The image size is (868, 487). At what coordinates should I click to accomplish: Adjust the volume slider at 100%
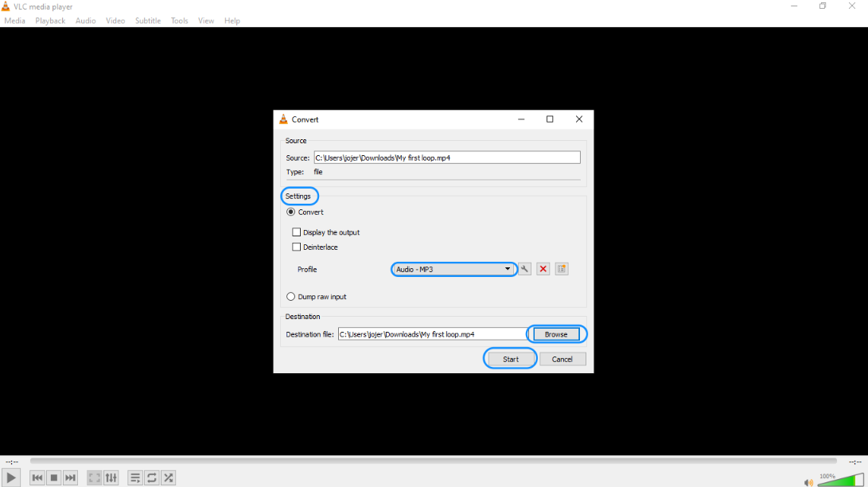pyautogui.click(x=840, y=481)
